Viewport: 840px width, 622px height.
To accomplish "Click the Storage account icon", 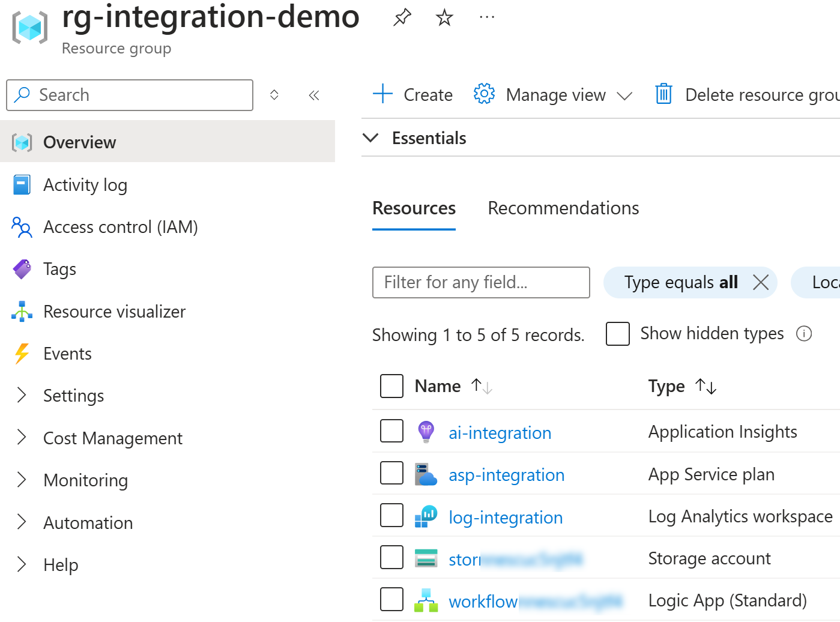I will [426, 558].
